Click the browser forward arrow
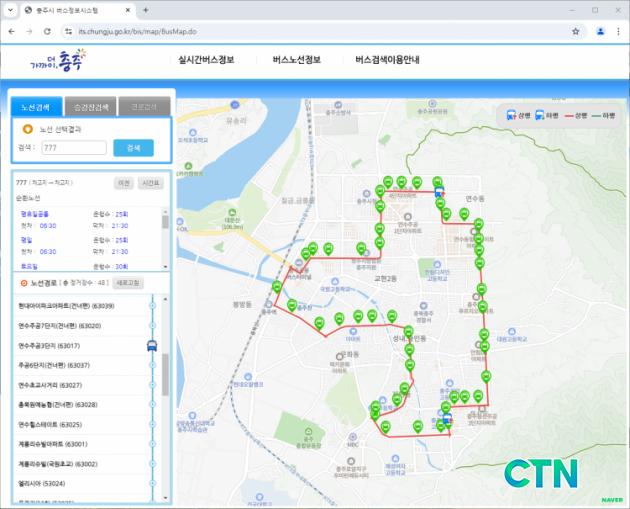 [x=29, y=31]
